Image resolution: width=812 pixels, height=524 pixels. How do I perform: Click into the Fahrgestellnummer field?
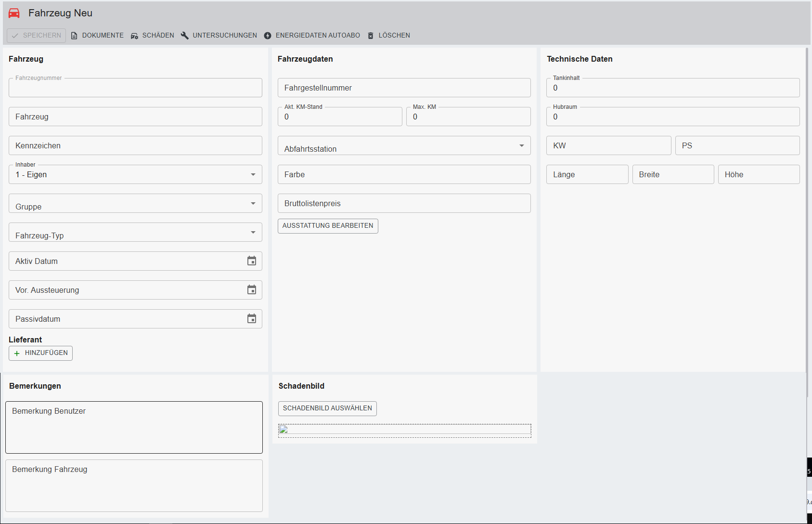pyautogui.click(x=404, y=88)
